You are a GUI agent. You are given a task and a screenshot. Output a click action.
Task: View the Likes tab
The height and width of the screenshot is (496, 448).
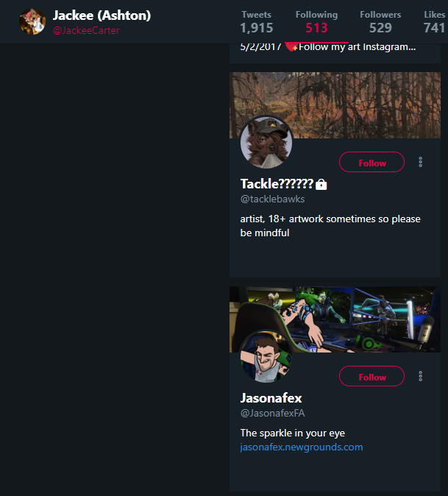click(x=435, y=22)
